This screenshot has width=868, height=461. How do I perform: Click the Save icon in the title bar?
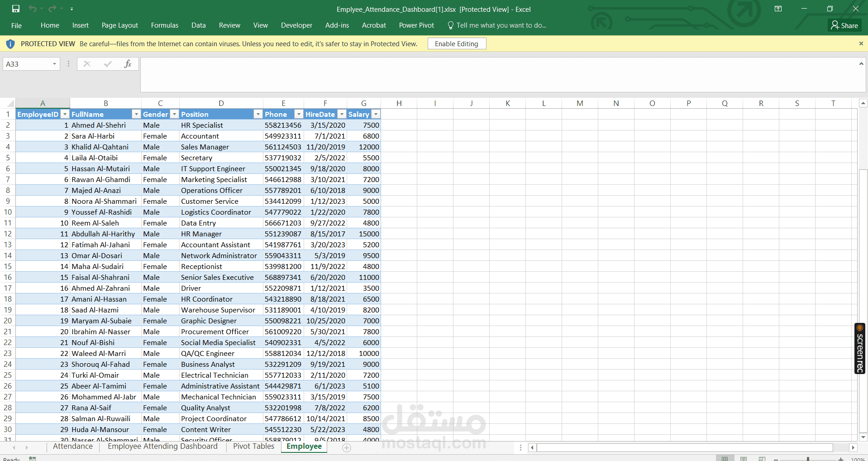click(16, 9)
